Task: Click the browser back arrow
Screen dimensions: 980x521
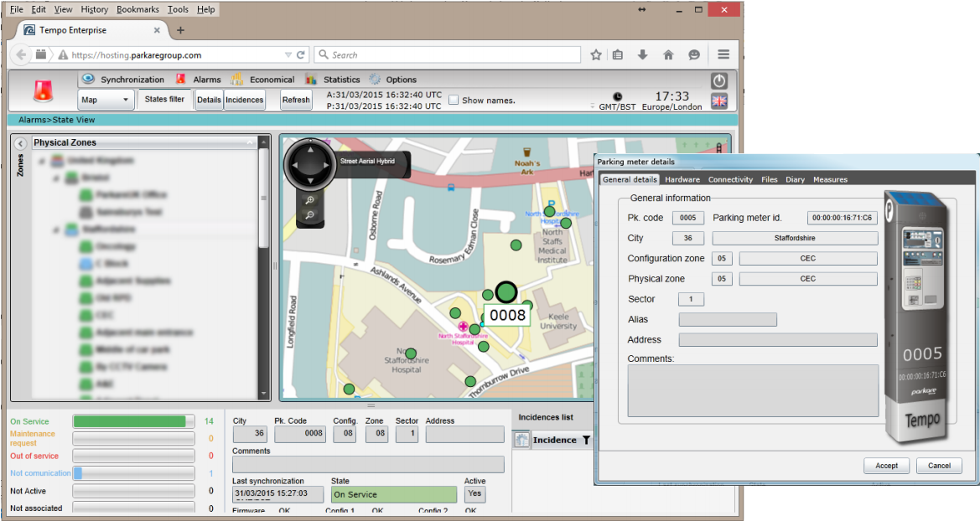Action: tap(21, 55)
